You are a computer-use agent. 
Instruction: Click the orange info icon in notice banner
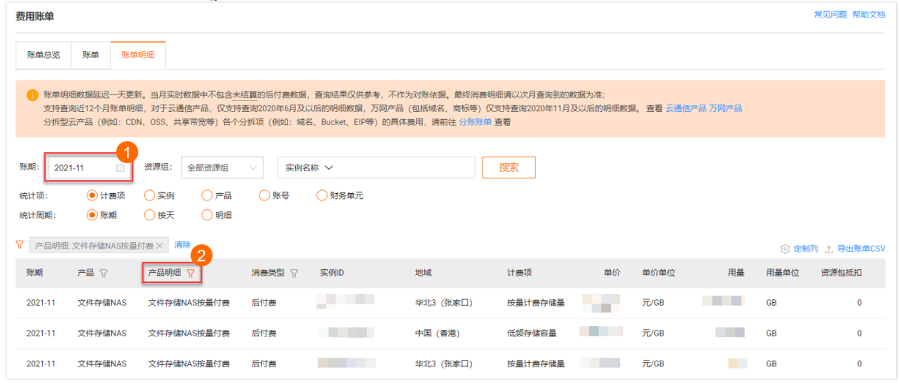pos(33,94)
